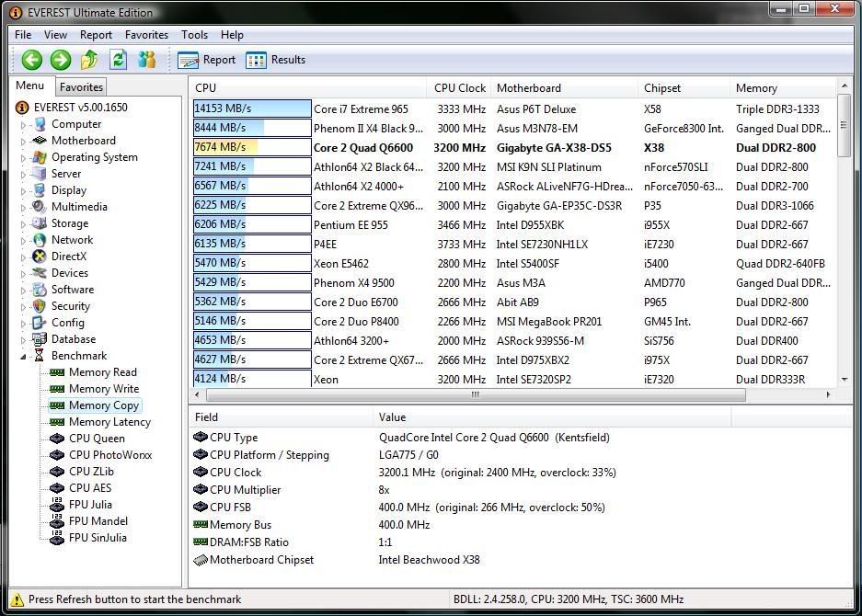Select CPU ZLib benchmark
This screenshot has width=862, height=616.
pyautogui.click(x=91, y=472)
